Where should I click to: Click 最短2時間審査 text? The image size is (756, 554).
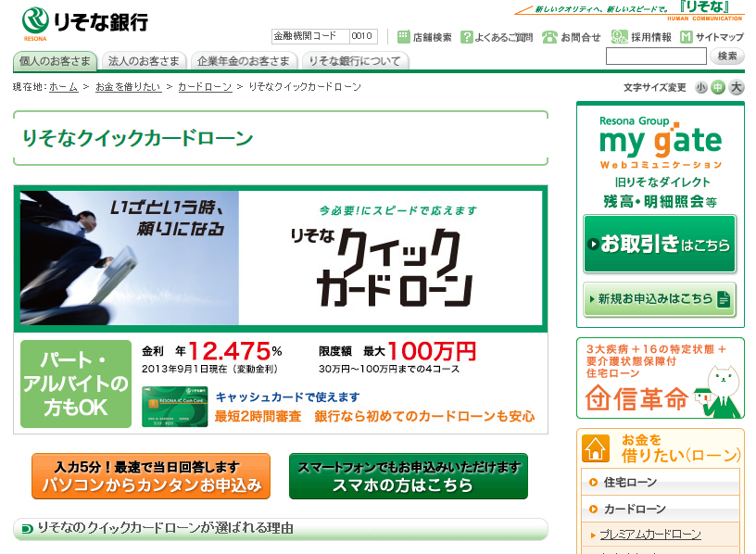pyautogui.click(x=258, y=416)
